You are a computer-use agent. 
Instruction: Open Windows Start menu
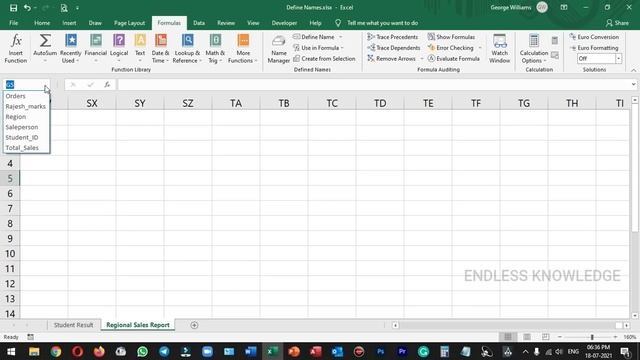pyautogui.click(x=11, y=351)
